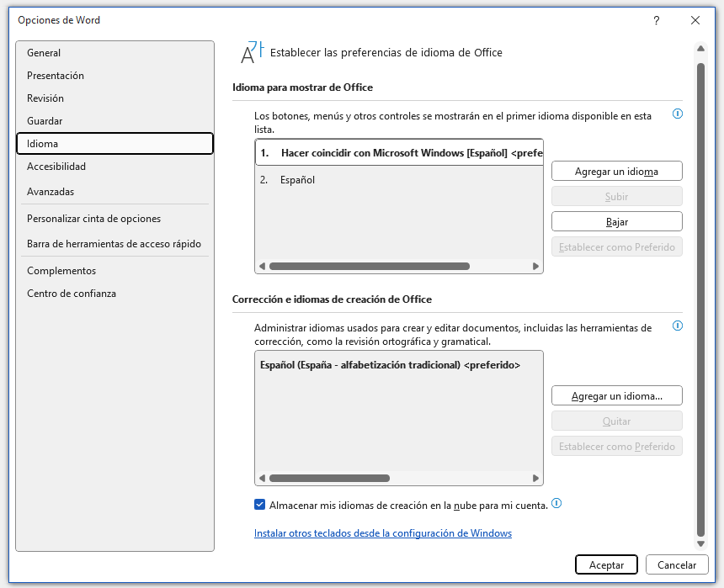The width and height of the screenshot is (724, 588).
Task: Click left arrow of proofing language list scrollbar
Action: (x=263, y=478)
